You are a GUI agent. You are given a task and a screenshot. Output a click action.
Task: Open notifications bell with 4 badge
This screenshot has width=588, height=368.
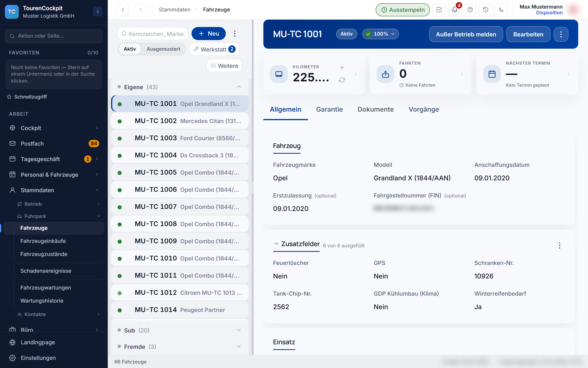pos(454,10)
